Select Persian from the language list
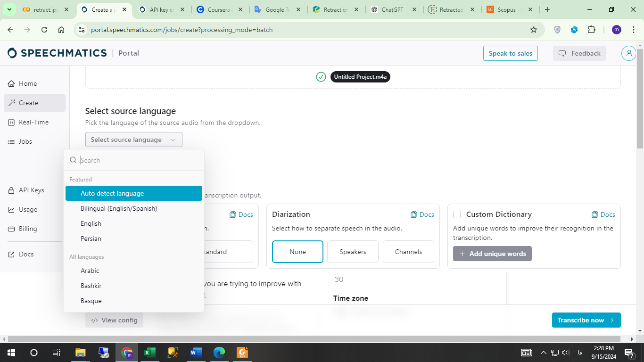Image resolution: width=644 pixels, height=362 pixels. [x=134, y=239]
